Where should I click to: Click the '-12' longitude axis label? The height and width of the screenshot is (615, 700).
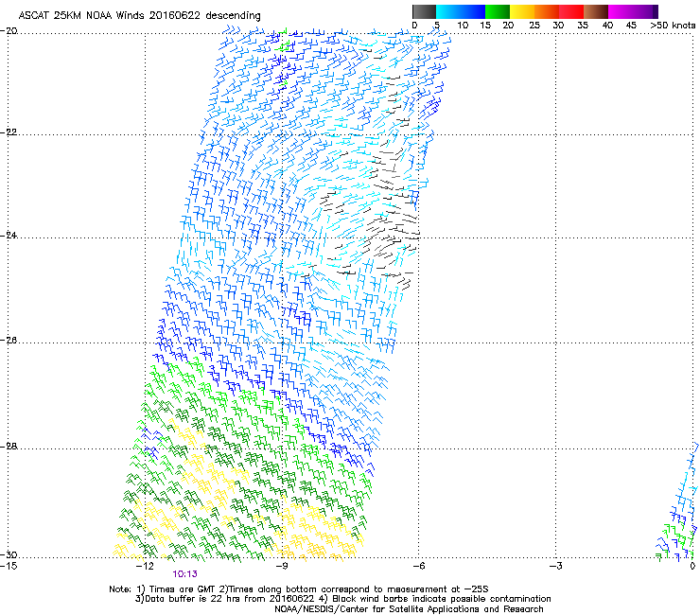point(145,566)
